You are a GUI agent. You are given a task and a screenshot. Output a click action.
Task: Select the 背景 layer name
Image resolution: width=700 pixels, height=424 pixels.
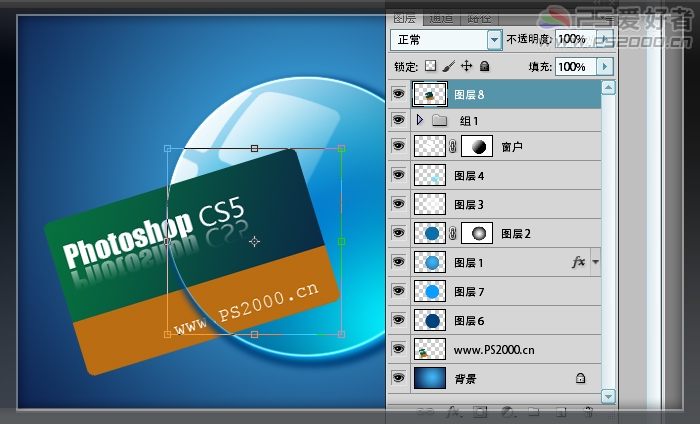(x=465, y=379)
